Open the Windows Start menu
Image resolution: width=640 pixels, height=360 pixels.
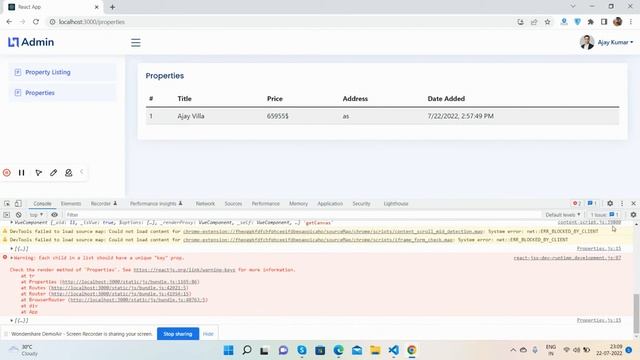pos(229,350)
